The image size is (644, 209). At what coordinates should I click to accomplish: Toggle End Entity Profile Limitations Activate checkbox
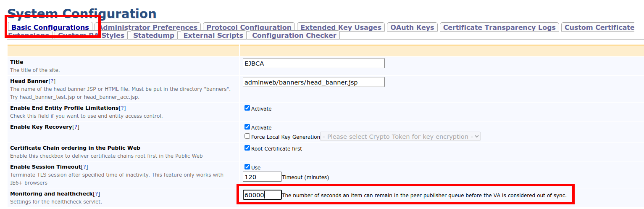tap(247, 108)
